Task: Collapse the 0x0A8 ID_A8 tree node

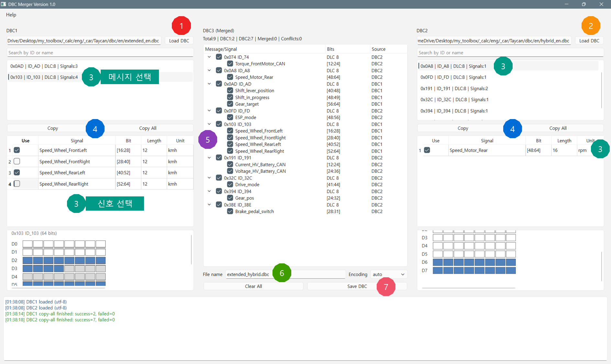Action: point(209,70)
